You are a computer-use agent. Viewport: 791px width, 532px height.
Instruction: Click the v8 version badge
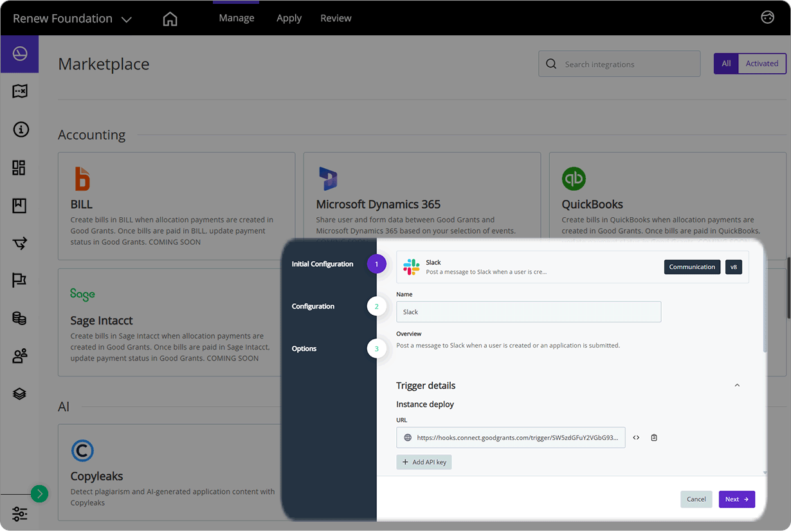tap(734, 267)
